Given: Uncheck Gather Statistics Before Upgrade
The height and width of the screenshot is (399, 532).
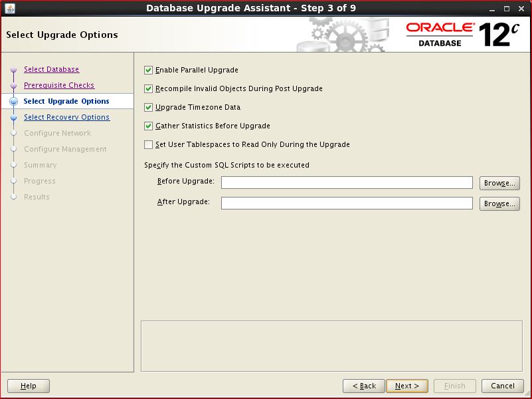Looking at the screenshot, I should click(x=149, y=126).
